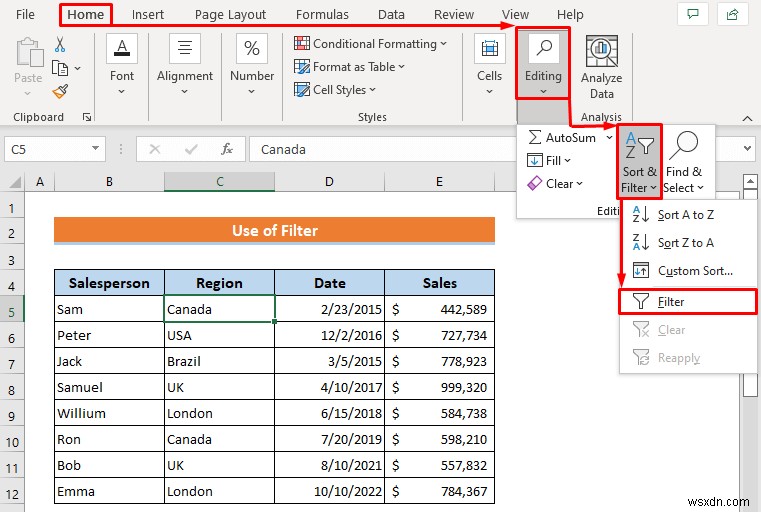This screenshot has height=512, width=761.
Task: Select the cell containing Brazil
Action: click(x=219, y=361)
